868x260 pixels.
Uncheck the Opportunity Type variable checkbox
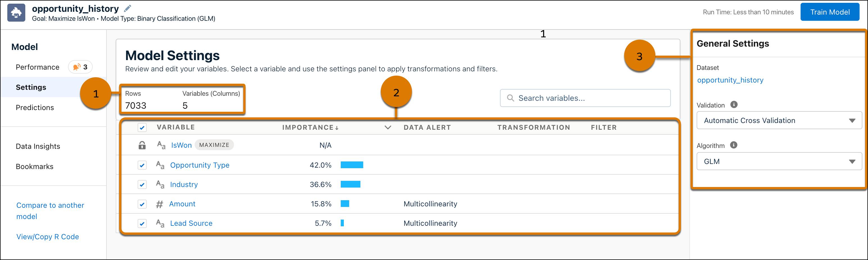142,165
